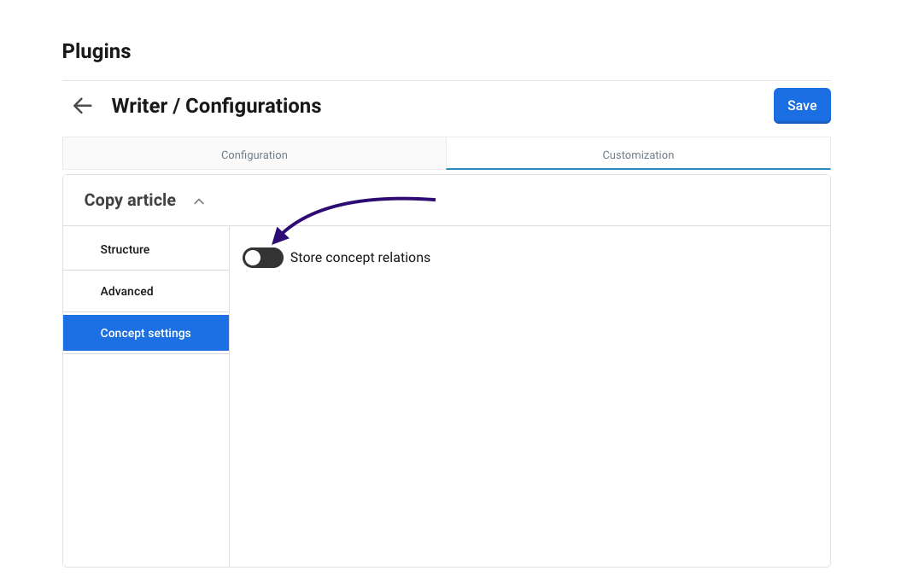Go to the Advanced section
The height and width of the screenshot is (588, 913).
pos(126,291)
